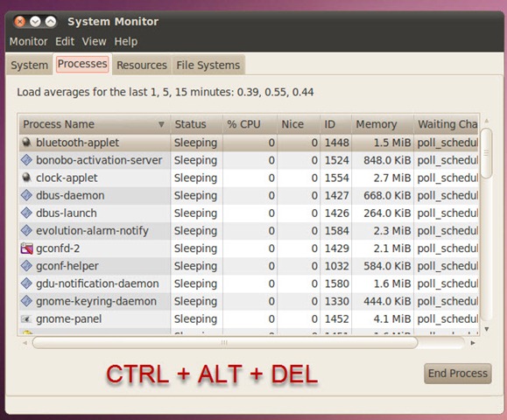
Task: Switch to the System tab
Action: point(30,65)
